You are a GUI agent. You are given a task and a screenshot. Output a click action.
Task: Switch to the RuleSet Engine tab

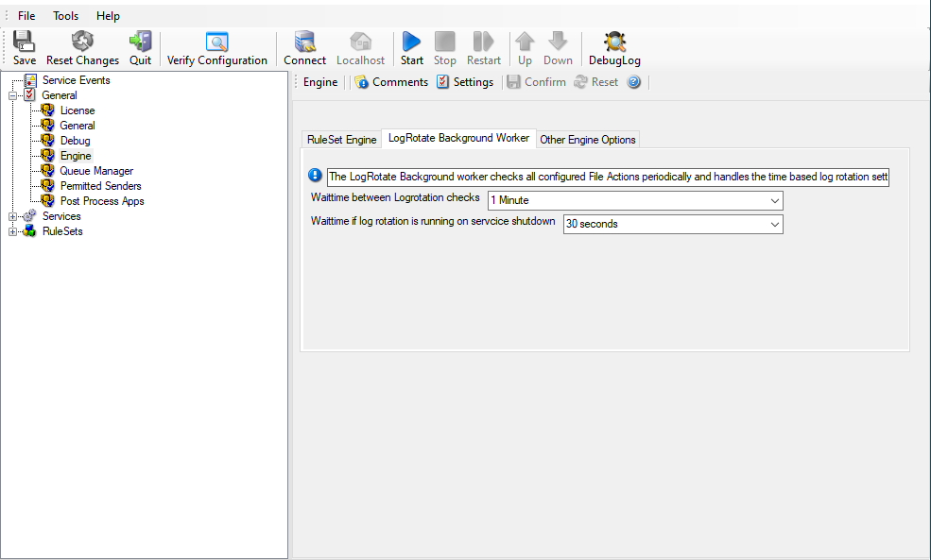pyautogui.click(x=341, y=140)
